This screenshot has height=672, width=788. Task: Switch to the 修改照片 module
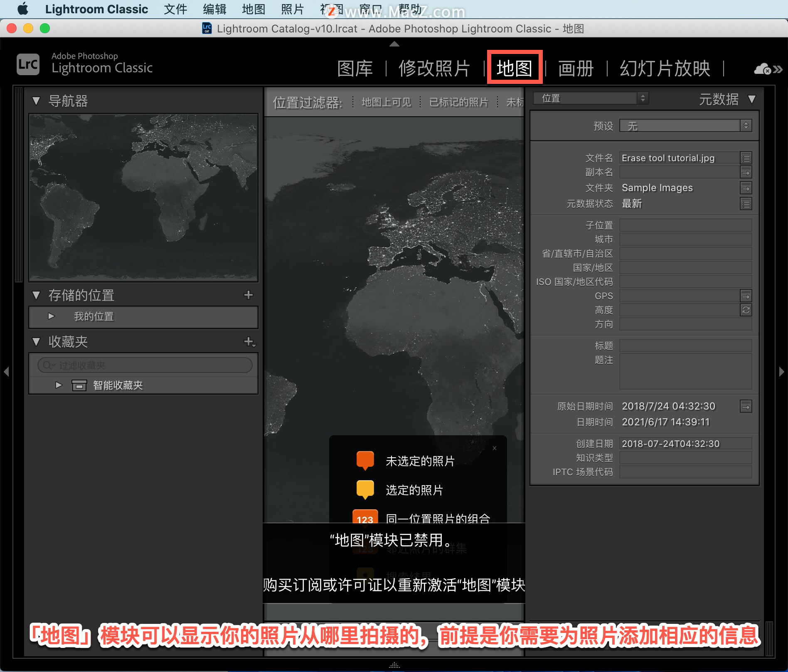coord(434,69)
